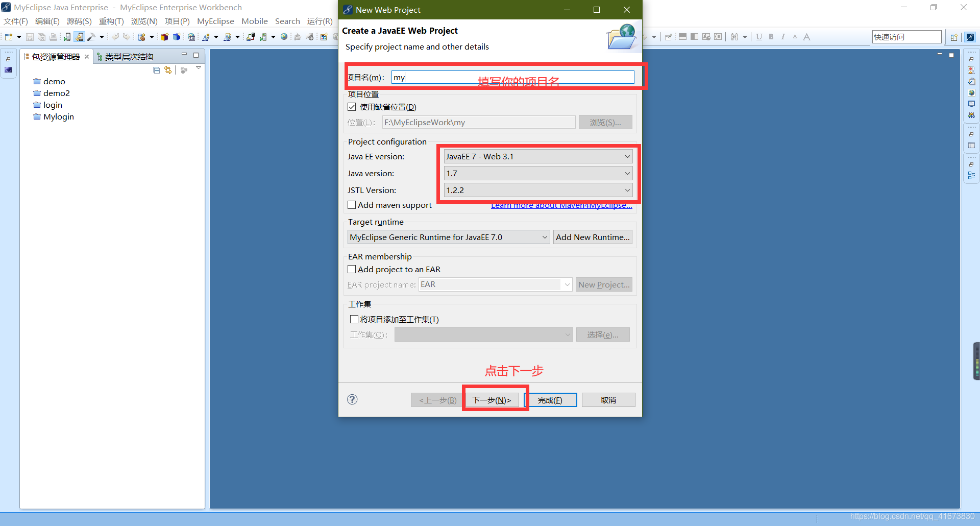Open the web browser globe icon

(284, 37)
